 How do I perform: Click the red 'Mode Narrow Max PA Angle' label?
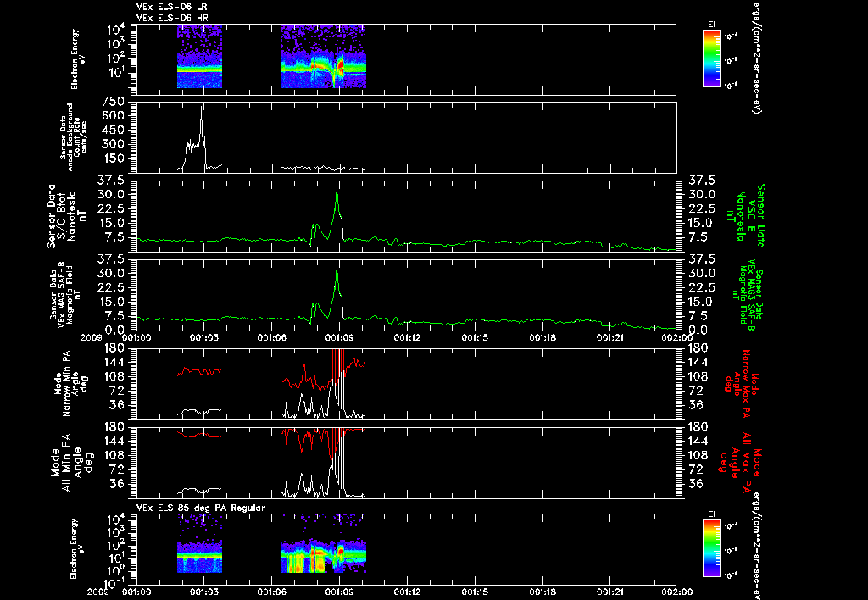743,382
